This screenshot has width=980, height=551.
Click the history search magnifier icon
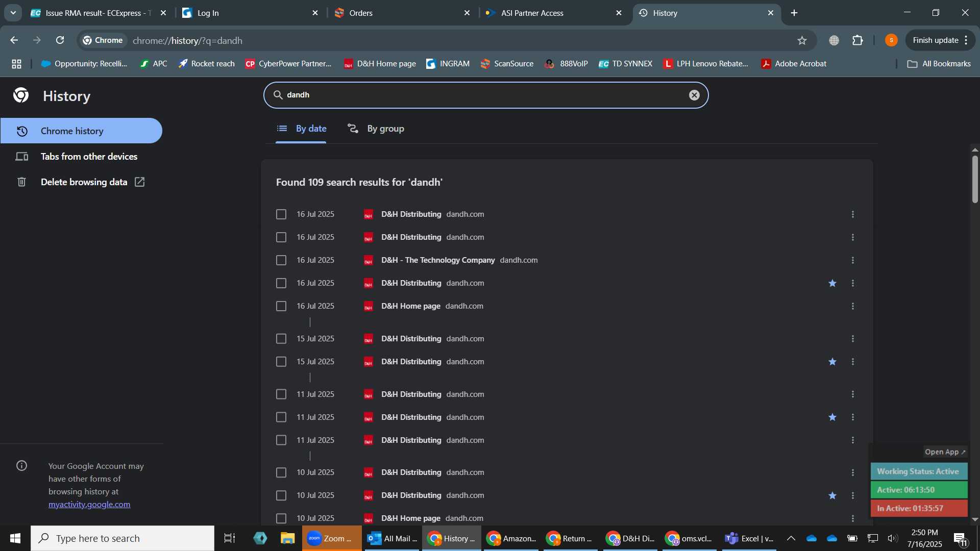click(x=278, y=95)
